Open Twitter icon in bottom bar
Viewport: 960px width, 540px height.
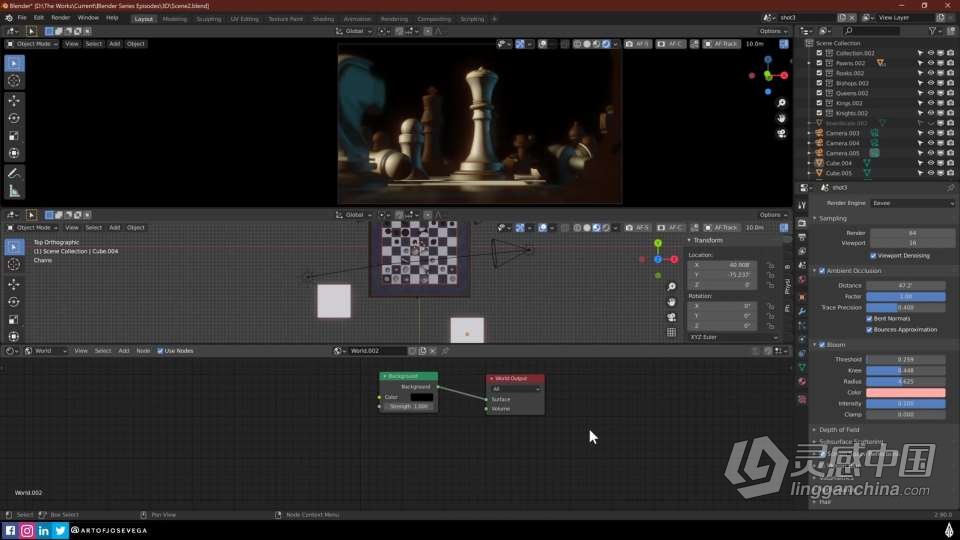[x=60, y=531]
